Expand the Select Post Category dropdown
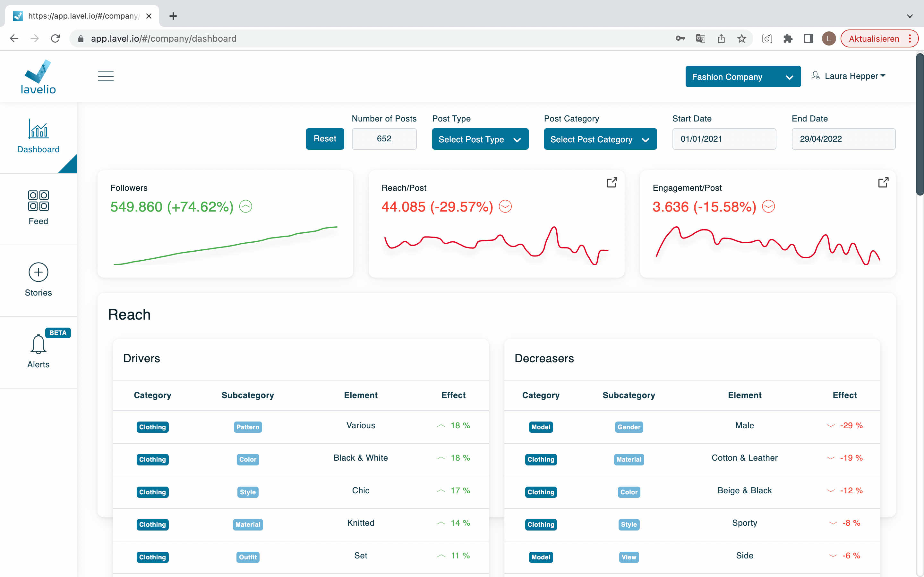This screenshot has height=577, width=924. (x=600, y=139)
